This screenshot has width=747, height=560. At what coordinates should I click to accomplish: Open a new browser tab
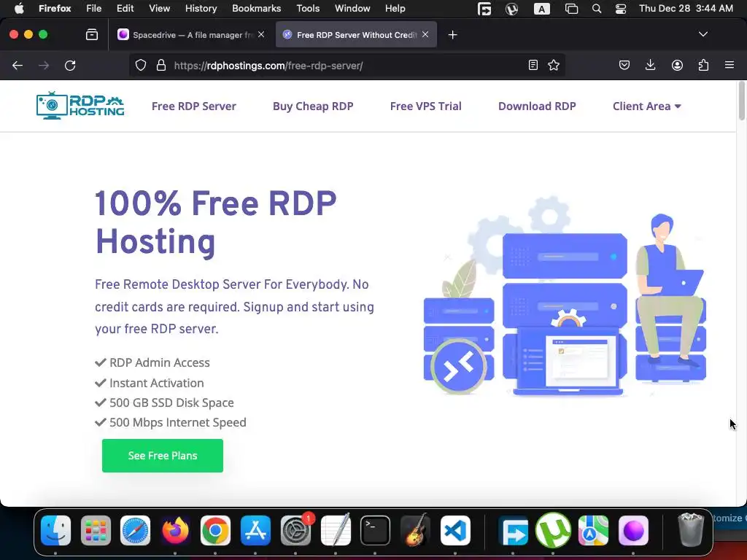[x=452, y=35]
